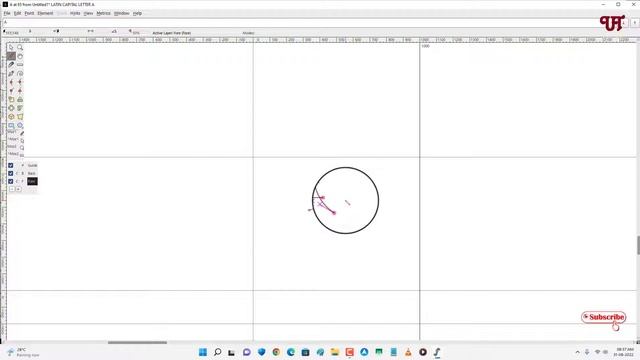Toggle Spiro mode tool icon
640x360 pixels.
(20, 73)
